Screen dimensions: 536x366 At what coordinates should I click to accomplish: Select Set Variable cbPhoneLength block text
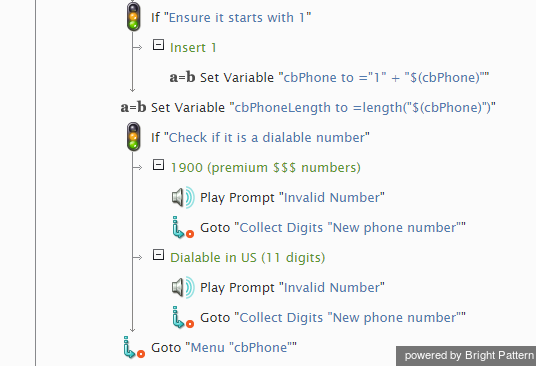tap(323, 108)
